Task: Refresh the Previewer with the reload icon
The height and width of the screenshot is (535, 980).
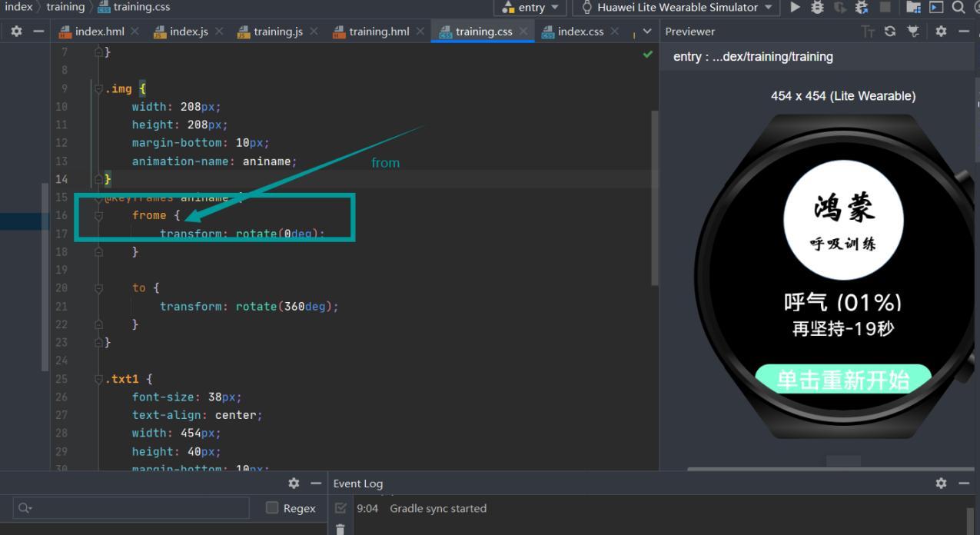Action: click(891, 32)
